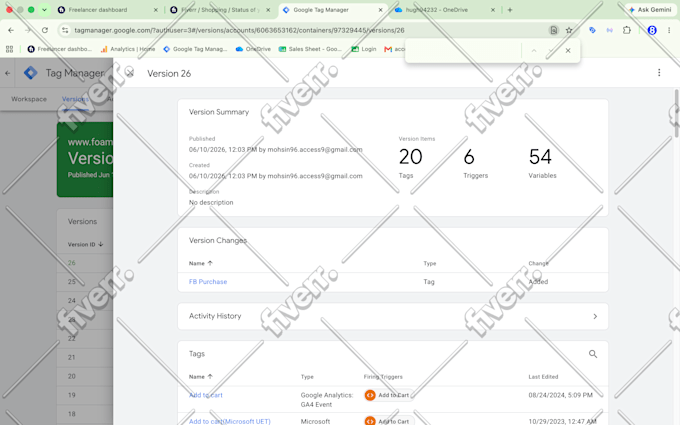Sort versions by Version ID
Image resolution: width=680 pixels, height=425 pixels.
85,244
